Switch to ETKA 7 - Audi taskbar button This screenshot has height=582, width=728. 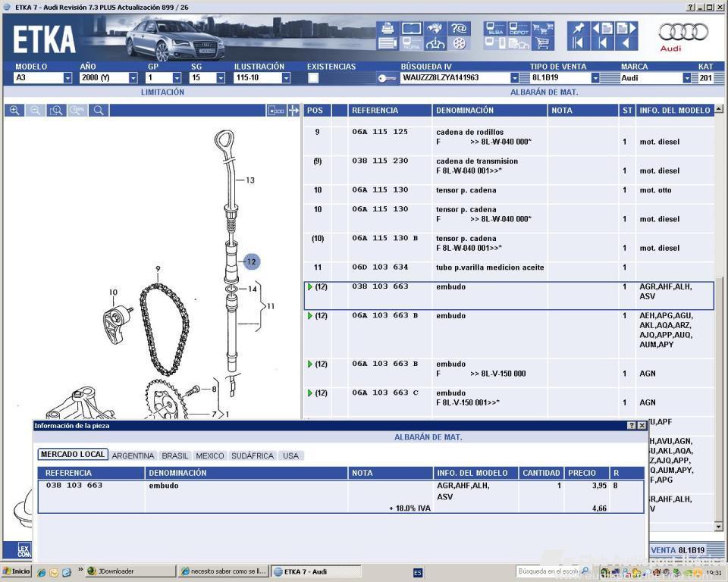coord(315,571)
